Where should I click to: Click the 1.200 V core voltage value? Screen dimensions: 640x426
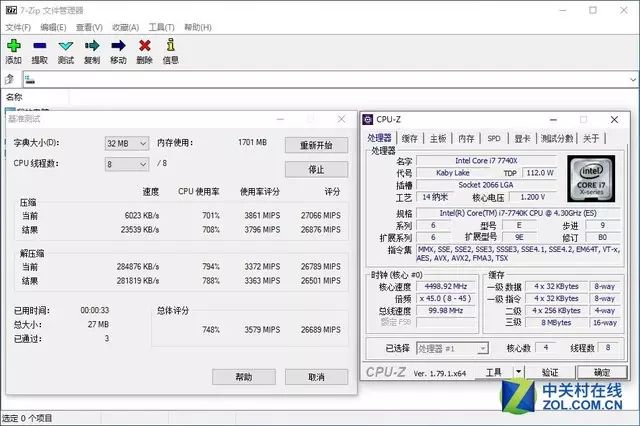click(532, 197)
